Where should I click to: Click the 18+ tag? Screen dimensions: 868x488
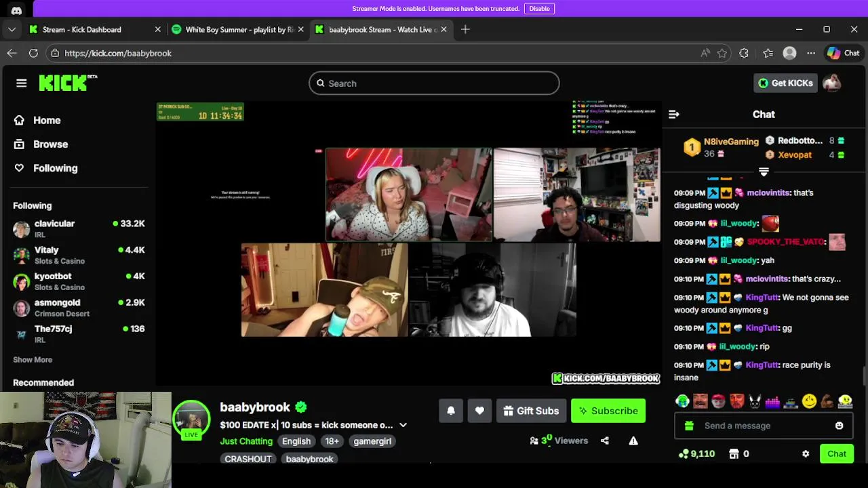(332, 441)
